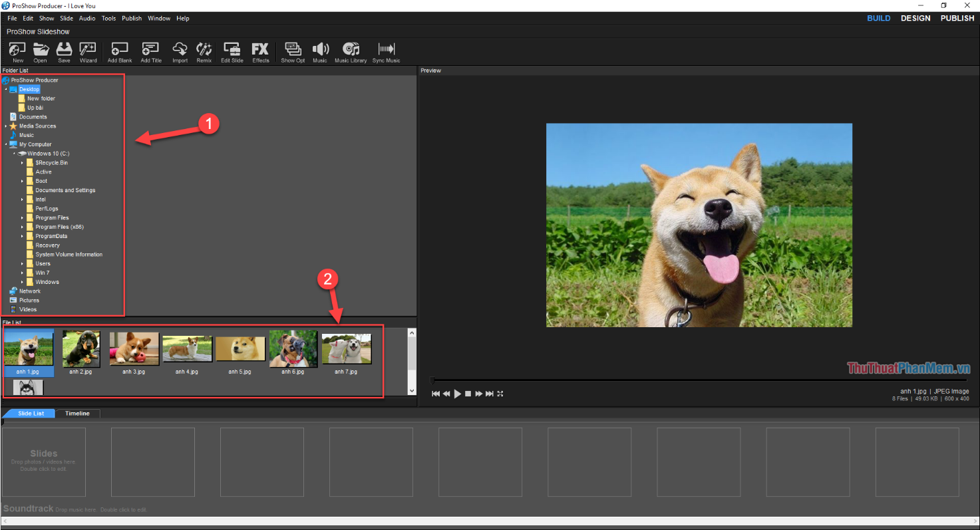Open Show Options via the Show Opt icon

(x=293, y=52)
